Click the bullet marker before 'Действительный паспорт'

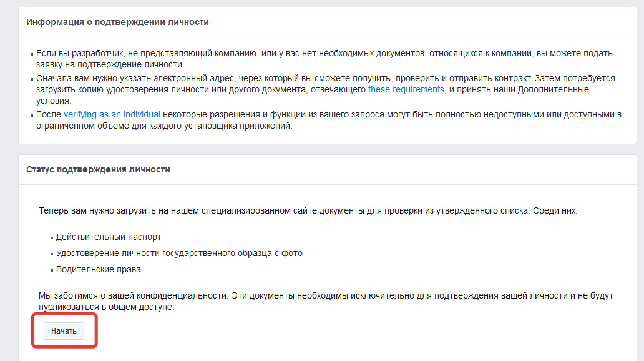51,239
